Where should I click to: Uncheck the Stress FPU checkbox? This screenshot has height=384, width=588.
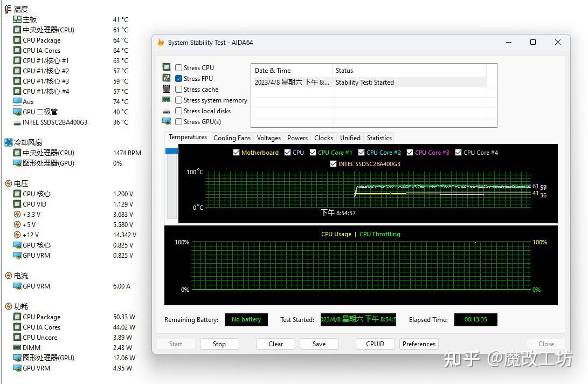click(178, 78)
